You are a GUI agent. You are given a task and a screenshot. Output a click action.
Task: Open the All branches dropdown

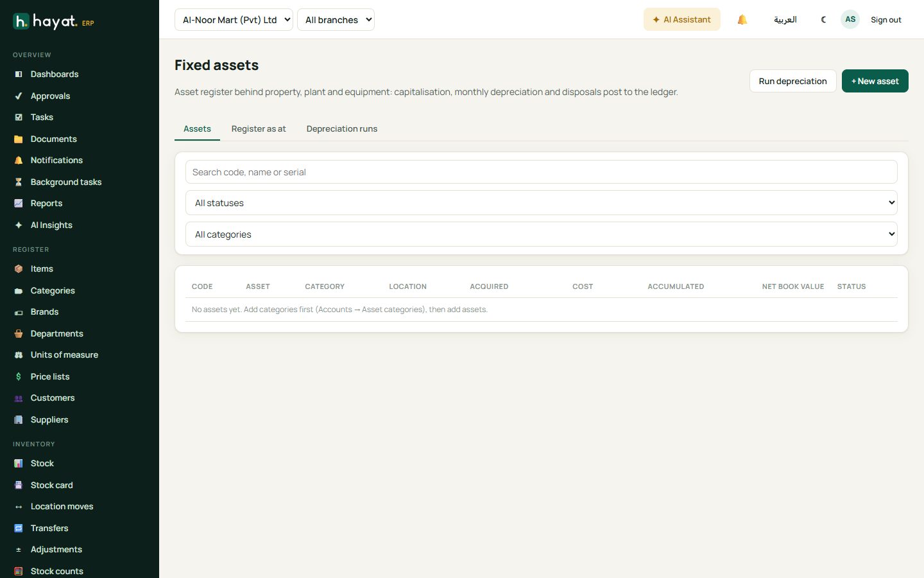pos(336,20)
